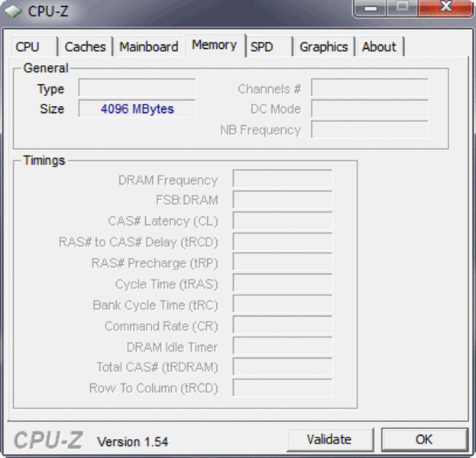
Task: Click the RAS# Precharge (tRP) field
Action: [x=283, y=263]
